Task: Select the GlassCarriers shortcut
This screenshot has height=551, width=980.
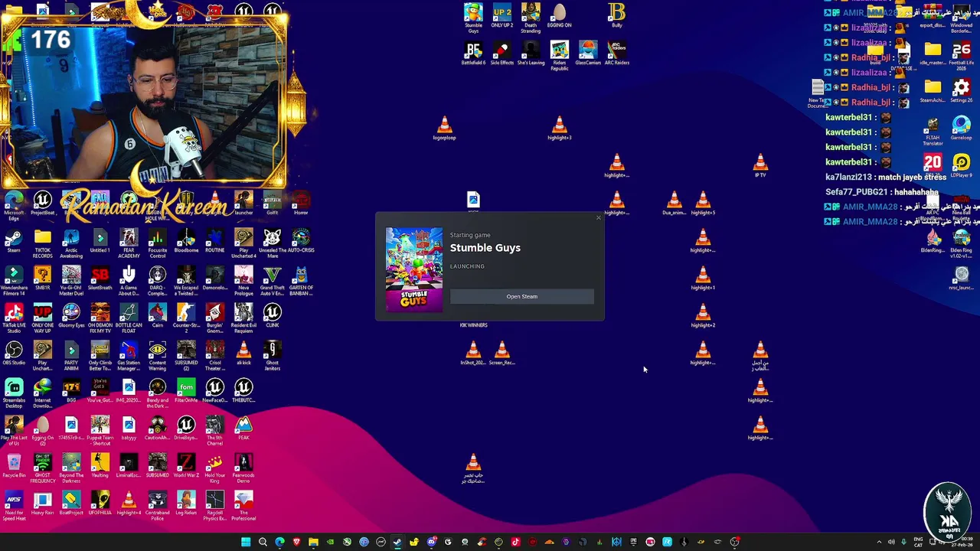Action: 588,54
